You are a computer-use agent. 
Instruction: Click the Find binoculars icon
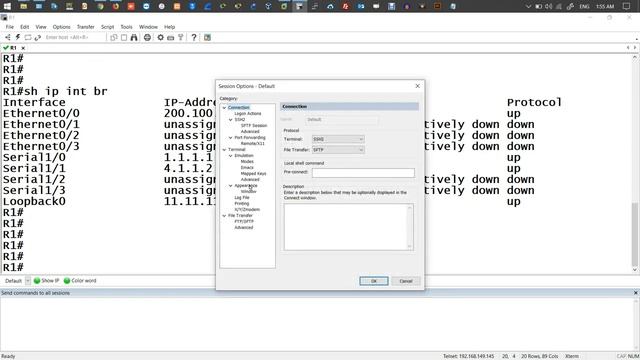[134, 37]
